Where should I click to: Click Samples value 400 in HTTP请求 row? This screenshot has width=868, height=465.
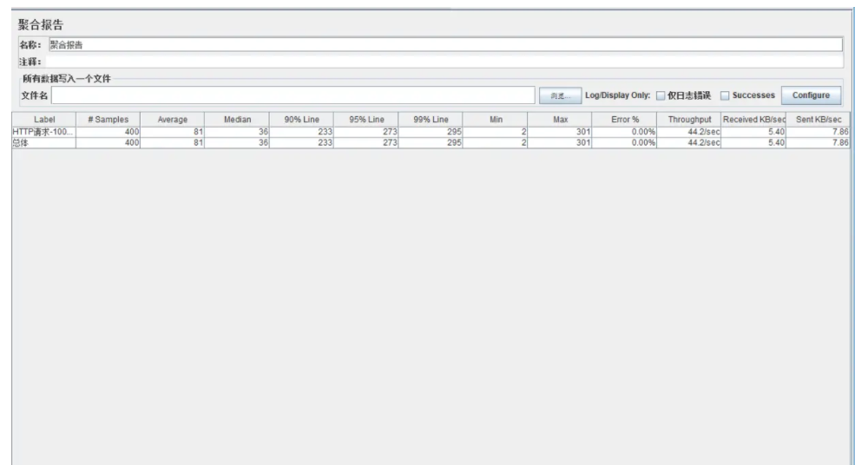tap(108, 132)
